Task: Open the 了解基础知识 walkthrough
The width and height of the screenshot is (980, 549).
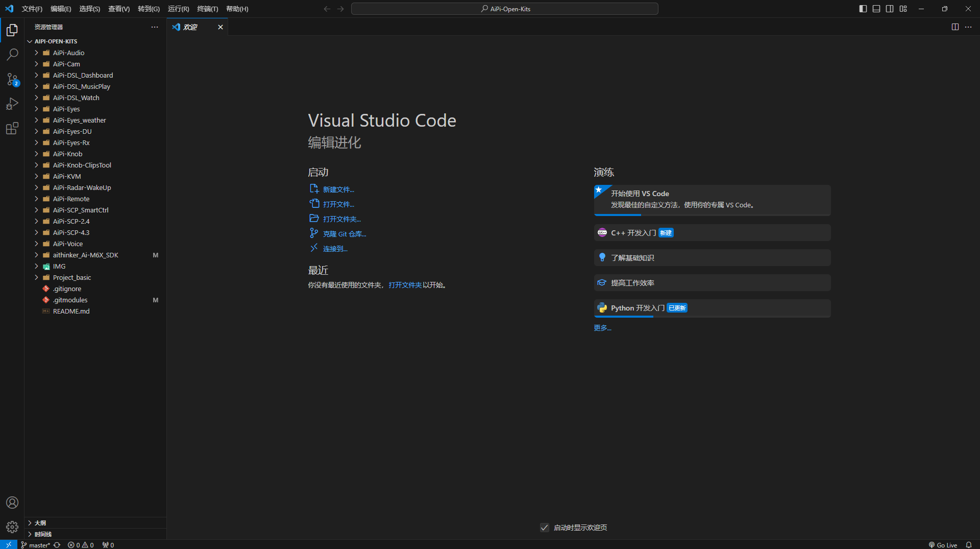Action: tap(712, 258)
